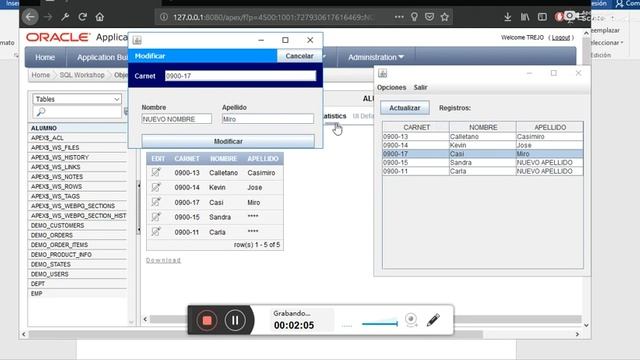Click the magnifier search icon in object browser
The height and width of the screenshot is (360, 640).
tap(41, 111)
